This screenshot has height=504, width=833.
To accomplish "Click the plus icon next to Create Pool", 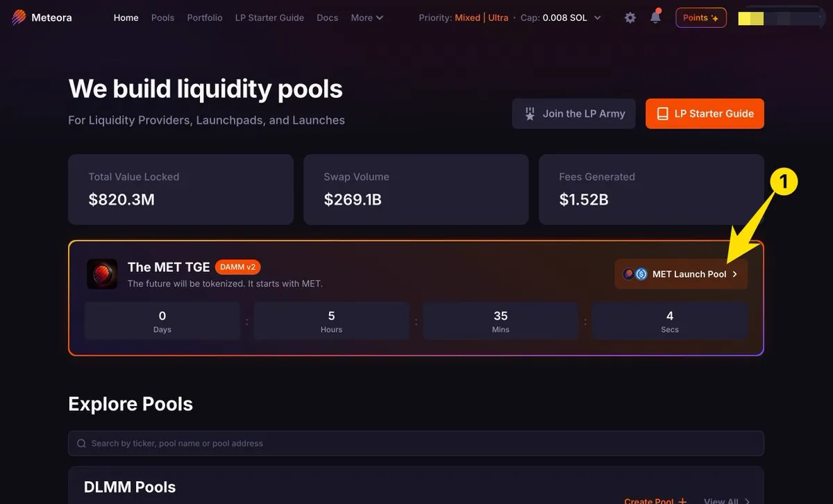I will click(682, 501).
